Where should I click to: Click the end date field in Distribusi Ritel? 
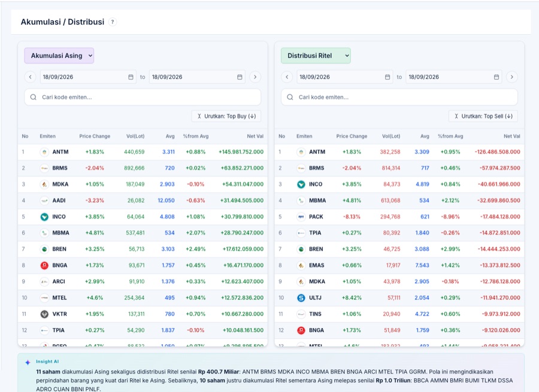pyautogui.click(x=454, y=77)
